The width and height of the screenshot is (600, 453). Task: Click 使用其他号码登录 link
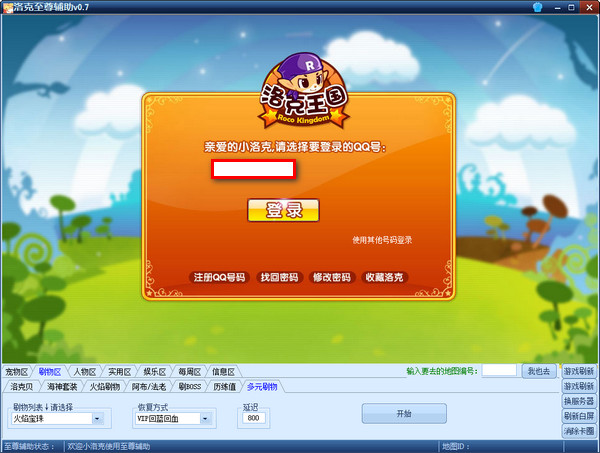point(382,240)
